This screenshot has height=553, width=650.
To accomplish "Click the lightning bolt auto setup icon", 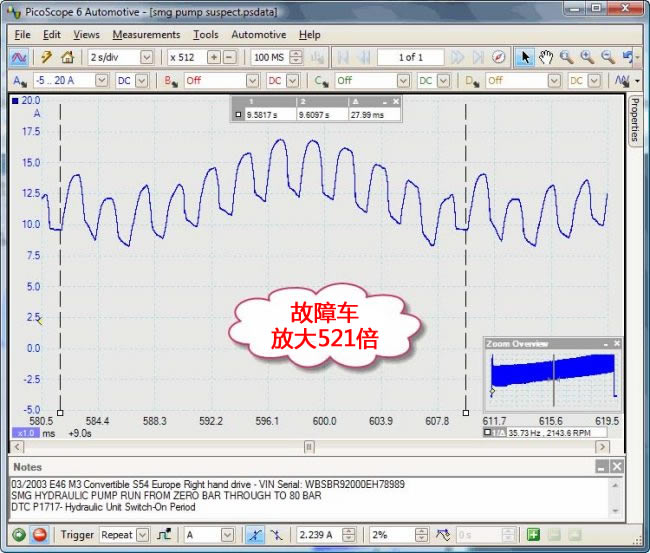I will click(46, 57).
